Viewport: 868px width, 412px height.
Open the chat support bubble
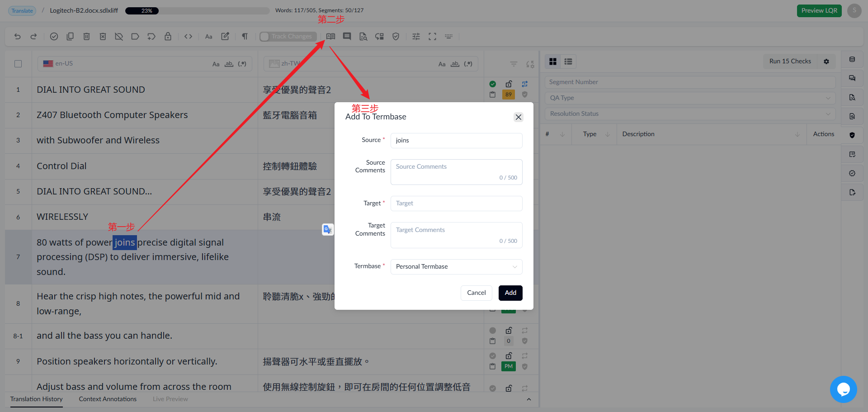pyautogui.click(x=843, y=389)
